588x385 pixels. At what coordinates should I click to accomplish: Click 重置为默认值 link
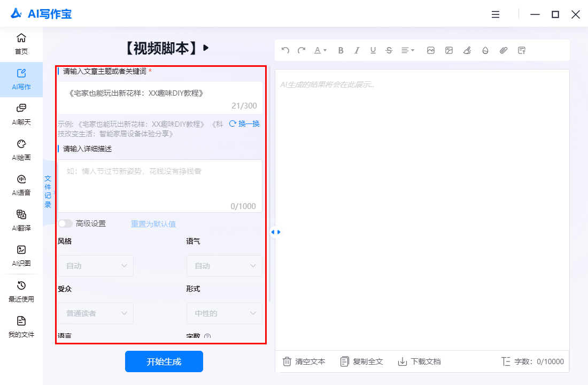tap(153, 224)
